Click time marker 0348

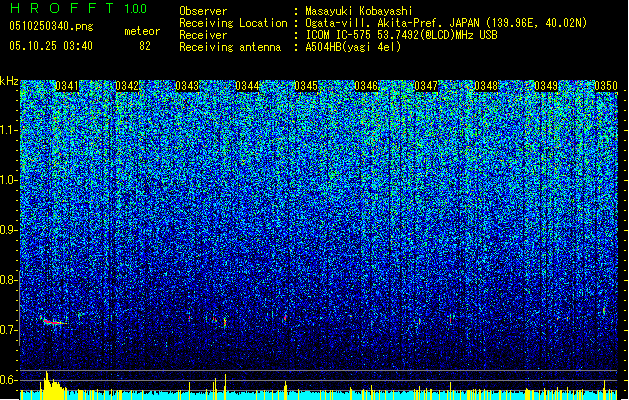(486, 86)
